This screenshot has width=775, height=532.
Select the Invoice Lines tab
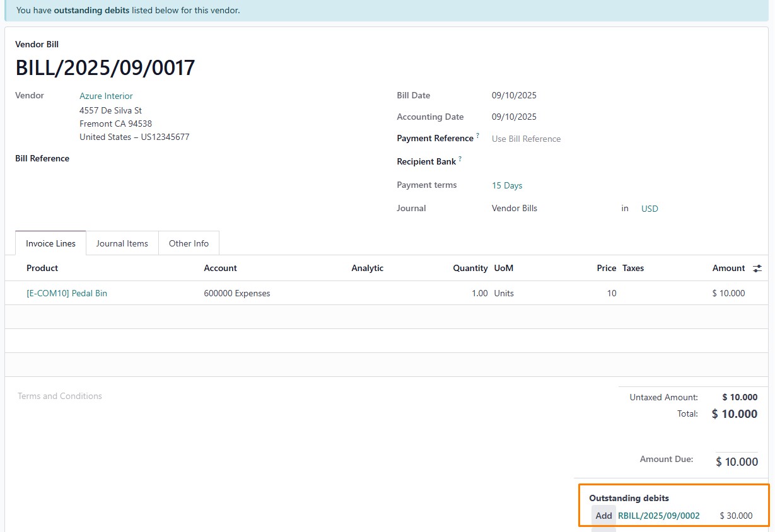(x=50, y=243)
